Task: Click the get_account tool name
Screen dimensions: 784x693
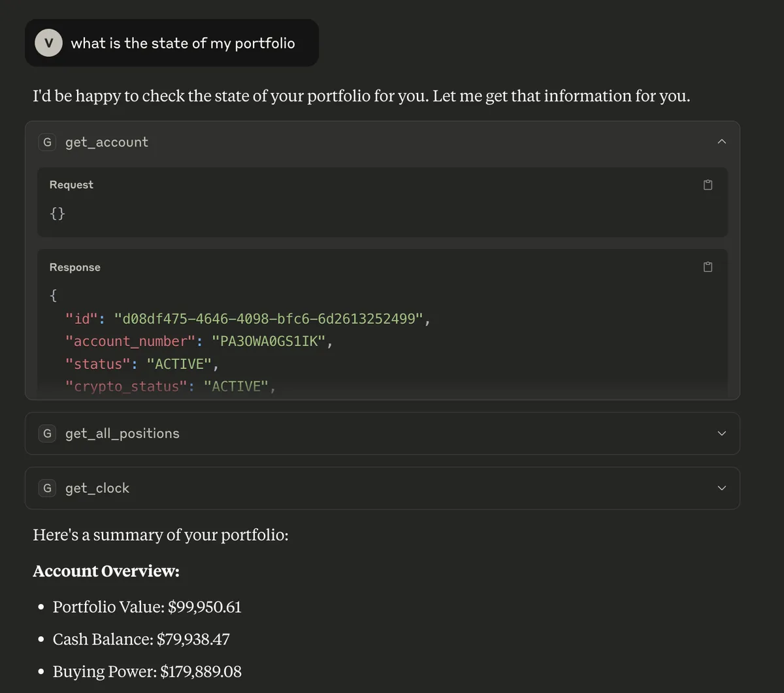Action: [106, 142]
